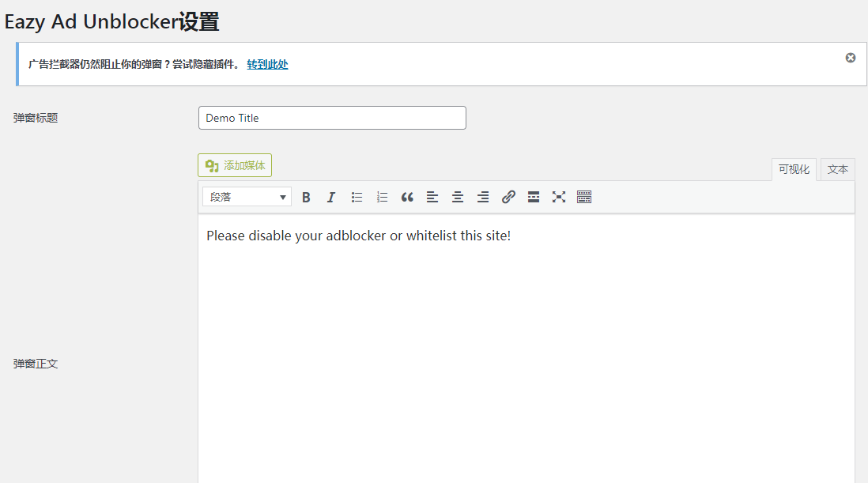Dismiss the ad blocker notice
This screenshot has width=868, height=483.
click(851, 58)
